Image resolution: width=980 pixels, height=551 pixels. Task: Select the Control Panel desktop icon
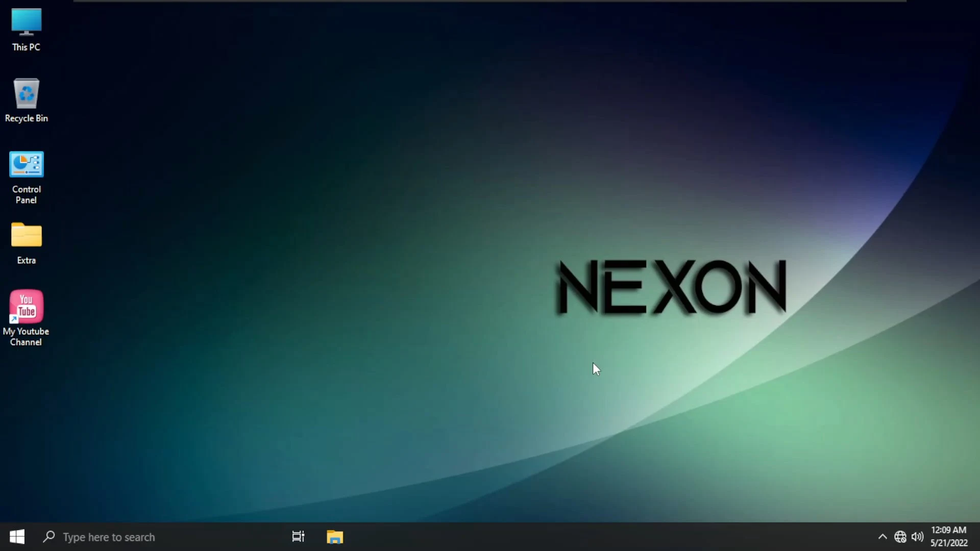(26, 164)
